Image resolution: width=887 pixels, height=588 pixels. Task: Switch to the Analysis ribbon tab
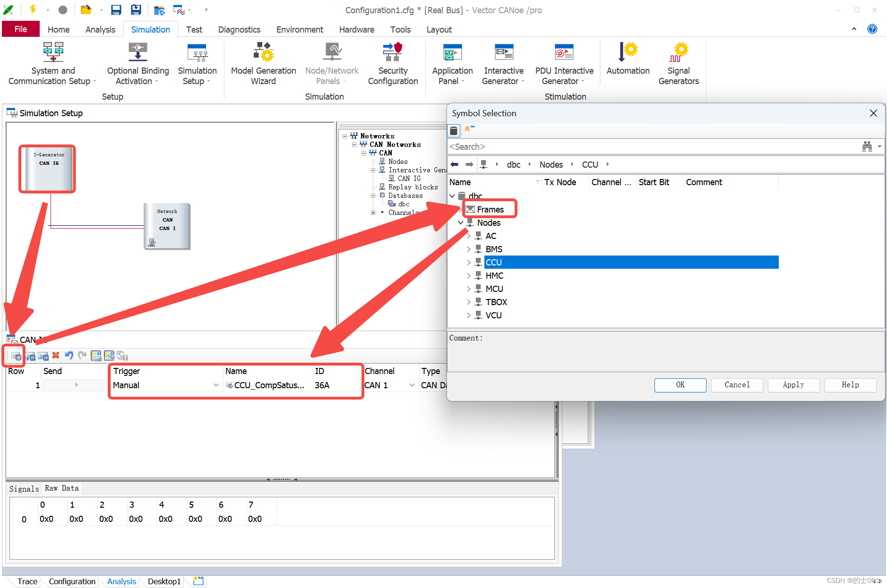point(100,29)
